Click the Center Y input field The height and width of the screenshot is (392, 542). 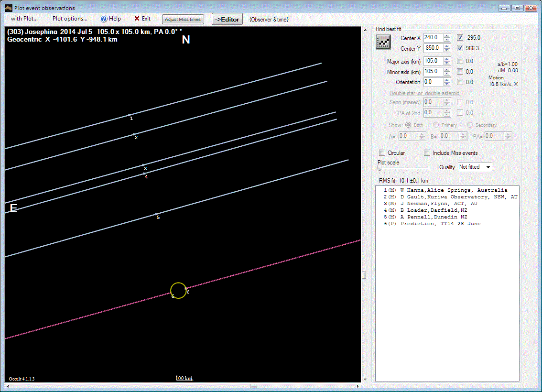coord(434,48)
